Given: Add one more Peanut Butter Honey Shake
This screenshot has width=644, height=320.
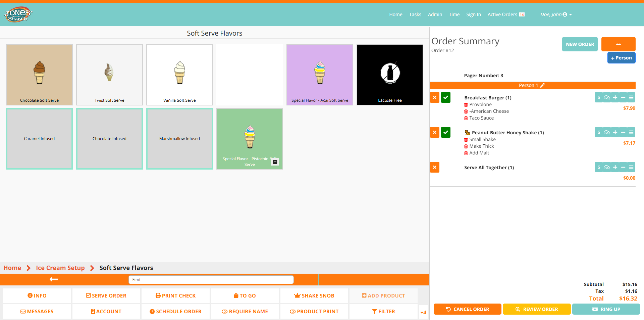Looking at the screenshot, I should 615,132.
